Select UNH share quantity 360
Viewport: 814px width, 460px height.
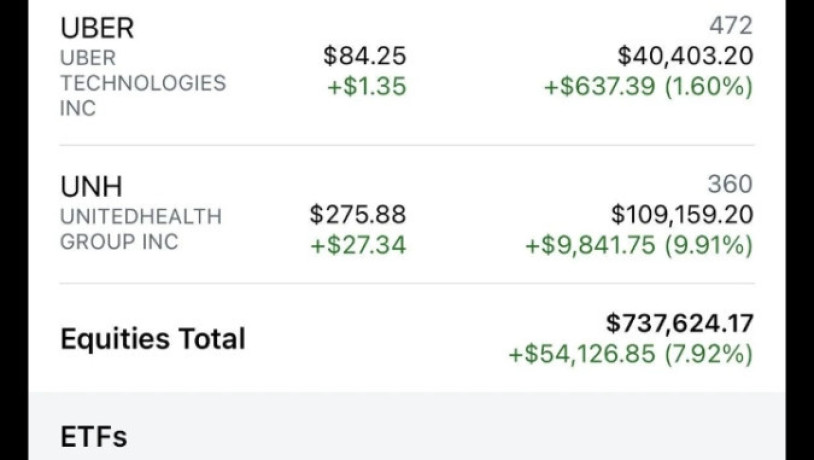[x=730, y=185]
